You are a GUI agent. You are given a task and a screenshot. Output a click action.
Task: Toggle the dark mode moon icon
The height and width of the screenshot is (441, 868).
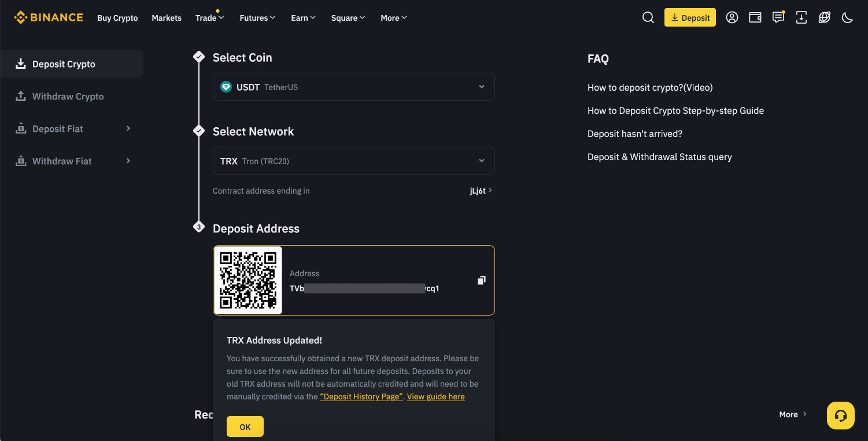point(848,17)
